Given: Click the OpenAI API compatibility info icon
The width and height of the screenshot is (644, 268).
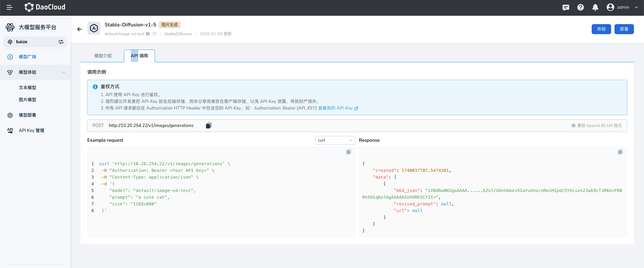Looking at the screenshot, I should (574, 126).
